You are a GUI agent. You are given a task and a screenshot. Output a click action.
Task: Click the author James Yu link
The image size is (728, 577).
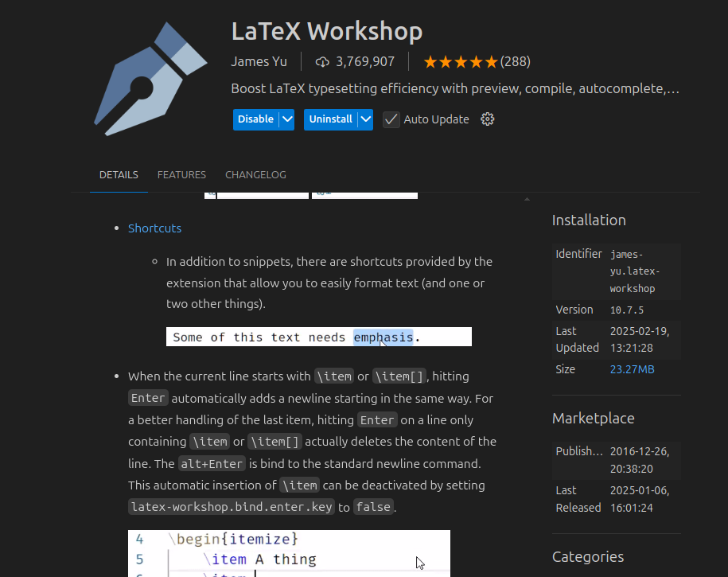pos(259,61)
